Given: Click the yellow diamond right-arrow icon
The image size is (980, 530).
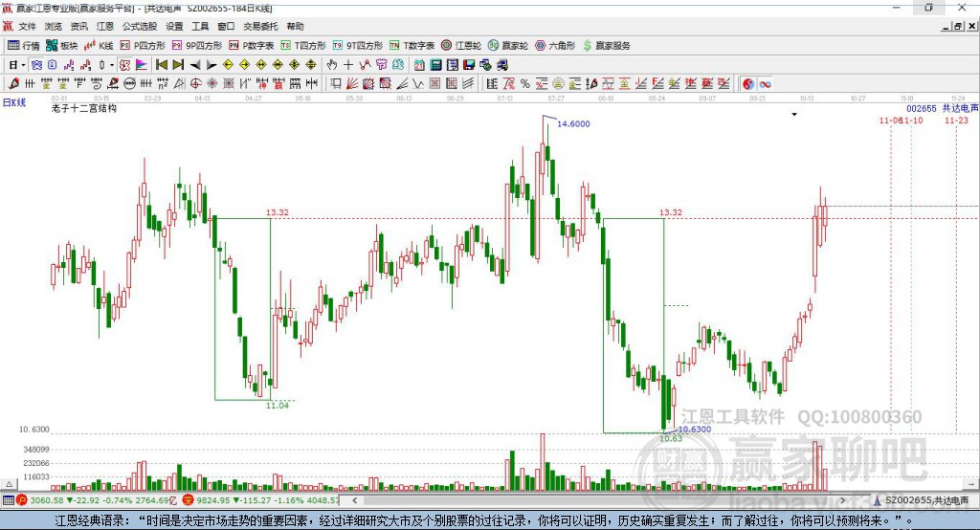Looking at the screenshot, I should [244, 65].
